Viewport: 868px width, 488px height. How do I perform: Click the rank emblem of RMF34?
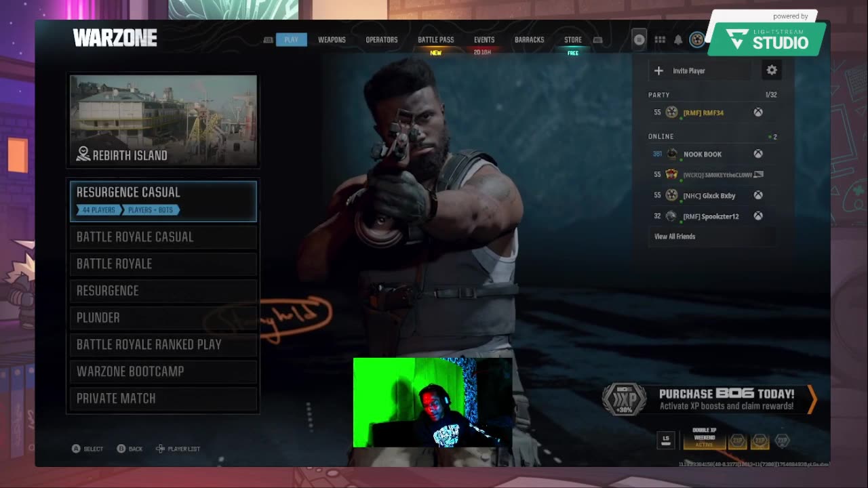coord(671,113)
